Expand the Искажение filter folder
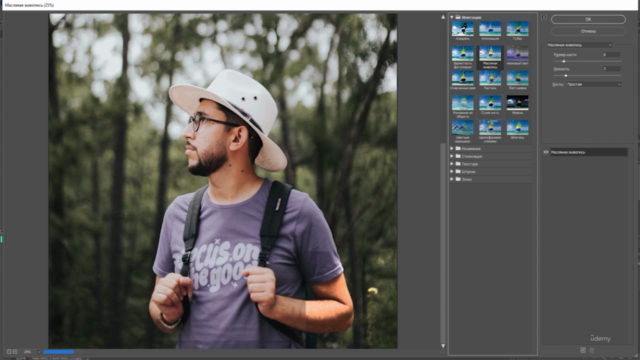The height and width of the screenshot is (360, 640). tap(452, 149)
